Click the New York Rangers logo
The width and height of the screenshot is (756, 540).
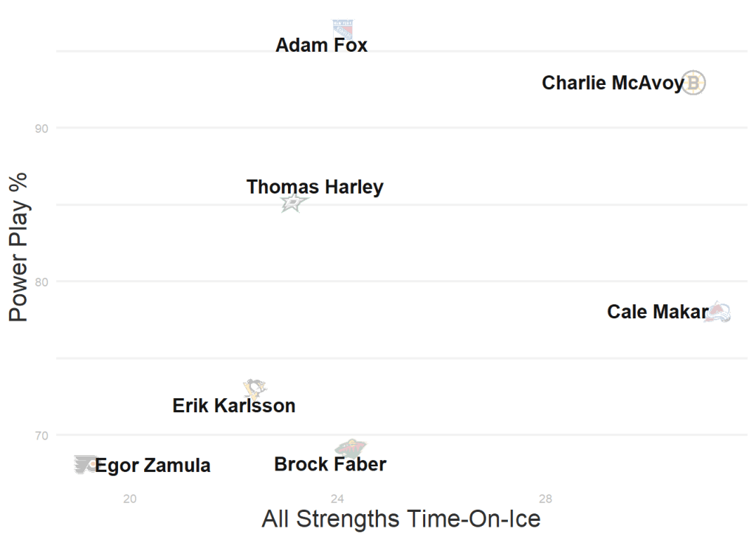click(343, 29)
